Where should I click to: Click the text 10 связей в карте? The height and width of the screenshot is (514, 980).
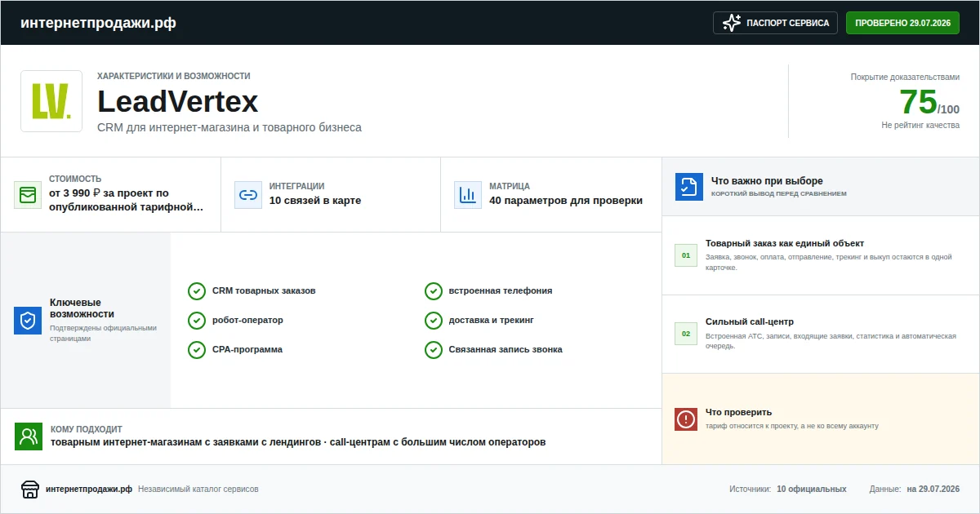tap(315, 201)
